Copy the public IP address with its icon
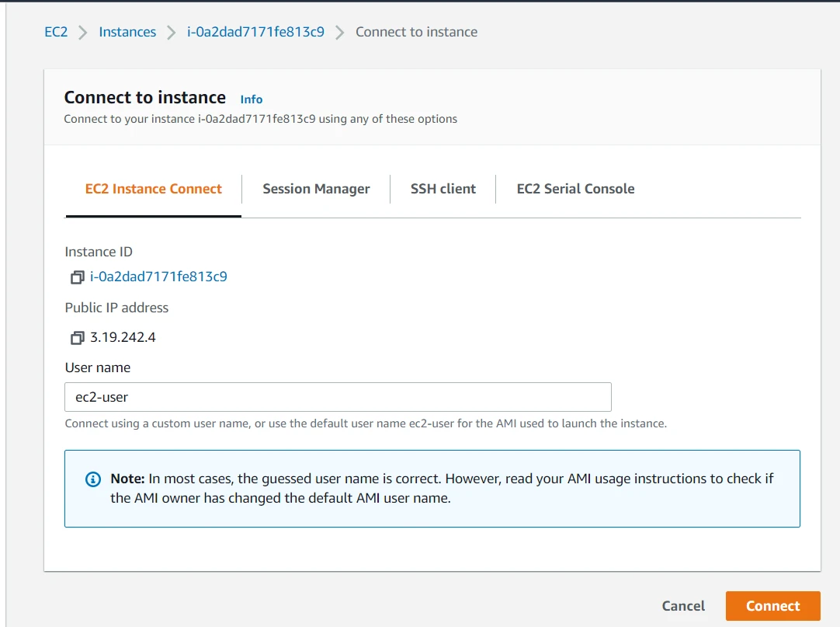Screen dimensions: 840x627 (76, 337)
